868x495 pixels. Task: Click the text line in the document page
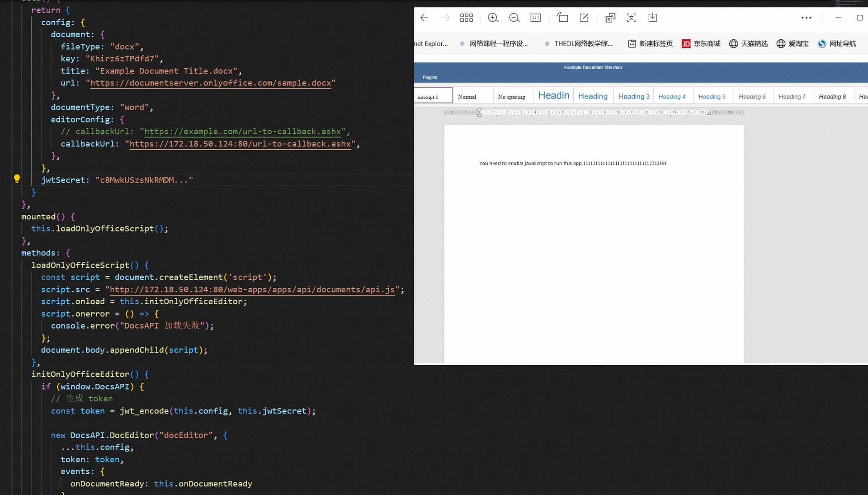point(572,163)
